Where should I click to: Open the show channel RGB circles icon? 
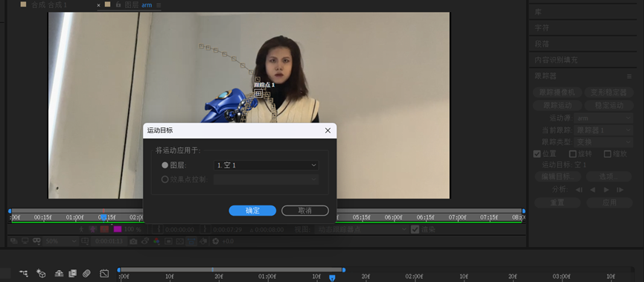pos(156,241)
